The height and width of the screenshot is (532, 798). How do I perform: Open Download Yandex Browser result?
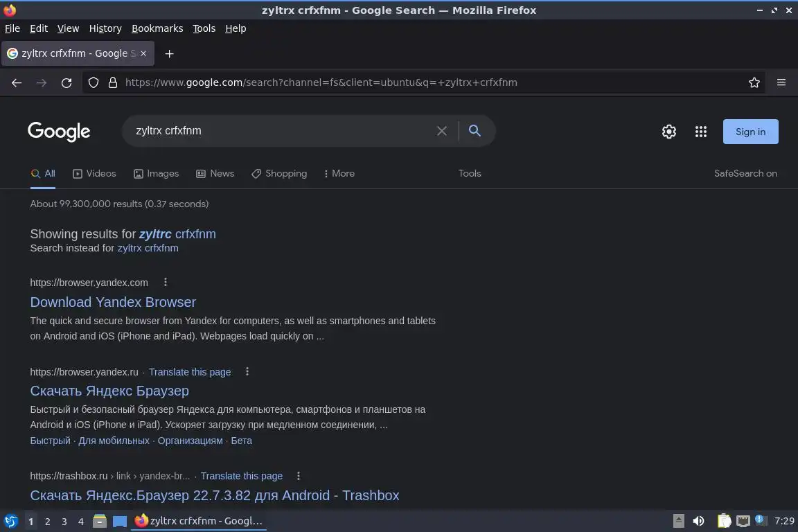(x=113, y=303)
